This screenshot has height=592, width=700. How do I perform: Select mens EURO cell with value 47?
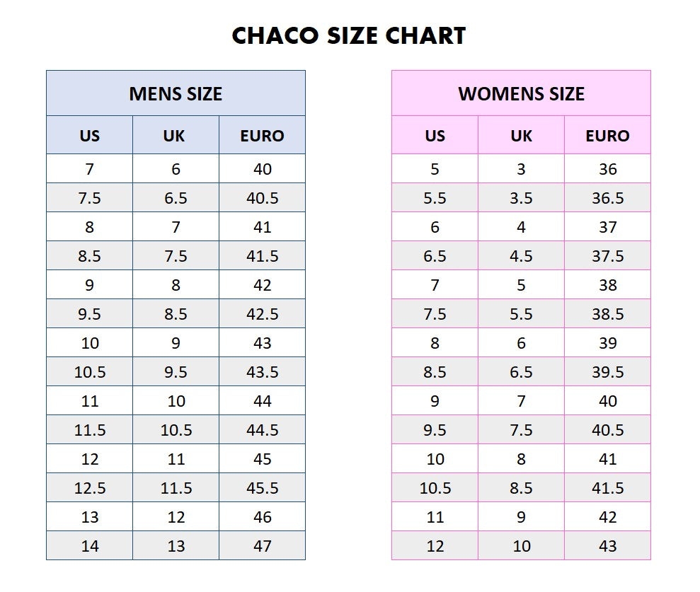(262, 546)
